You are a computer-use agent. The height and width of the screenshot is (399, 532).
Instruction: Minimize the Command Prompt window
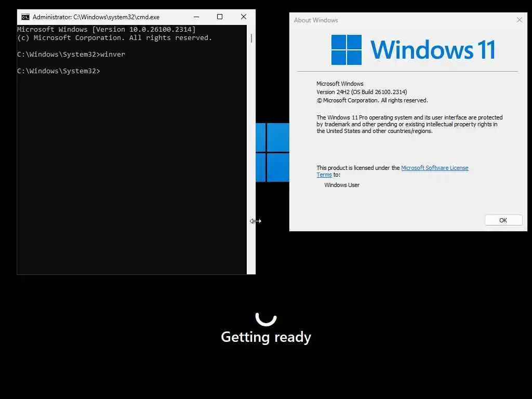(196, 17)
